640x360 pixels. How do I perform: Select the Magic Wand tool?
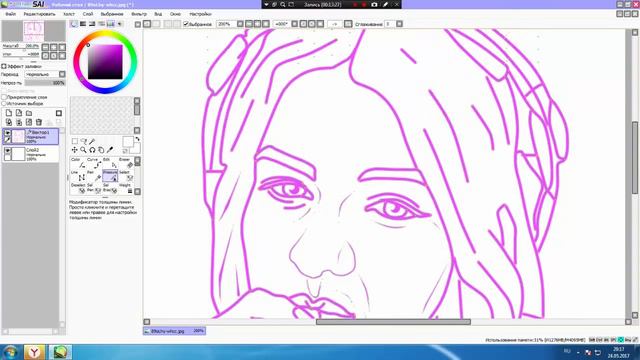(92, 141)
